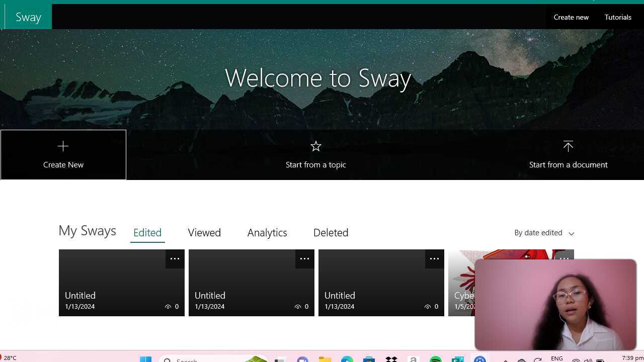Open Spotify from the taskbar
644x362 pixels.
coord(435,359)
